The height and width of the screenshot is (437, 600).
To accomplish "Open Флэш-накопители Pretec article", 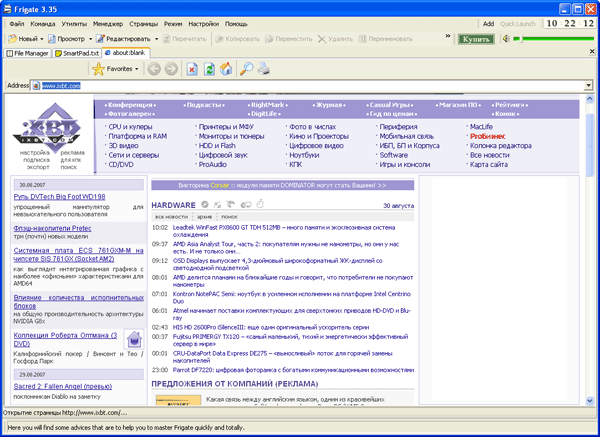I will click(52, 228).
